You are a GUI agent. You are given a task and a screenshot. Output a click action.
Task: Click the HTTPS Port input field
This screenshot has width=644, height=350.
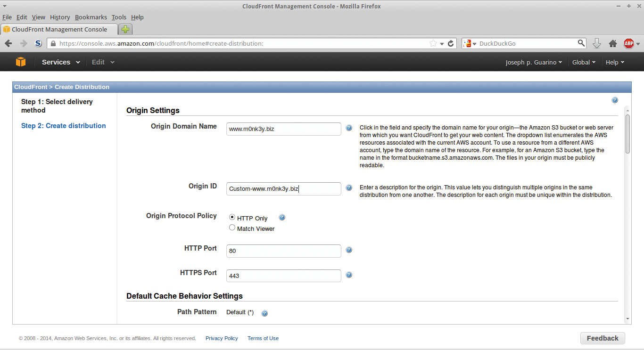point(284,276)
